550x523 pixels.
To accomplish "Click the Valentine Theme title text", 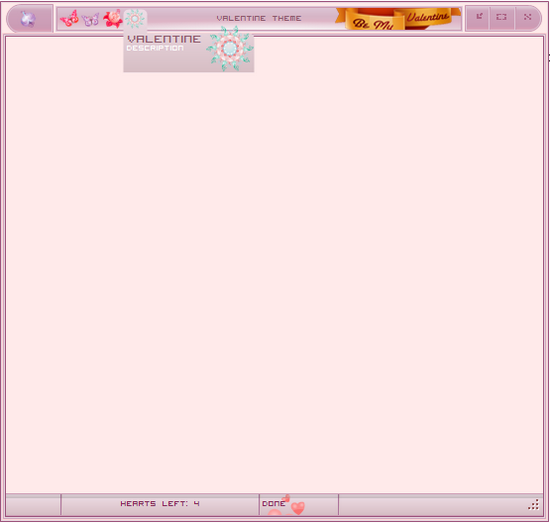I will (259, 18).
